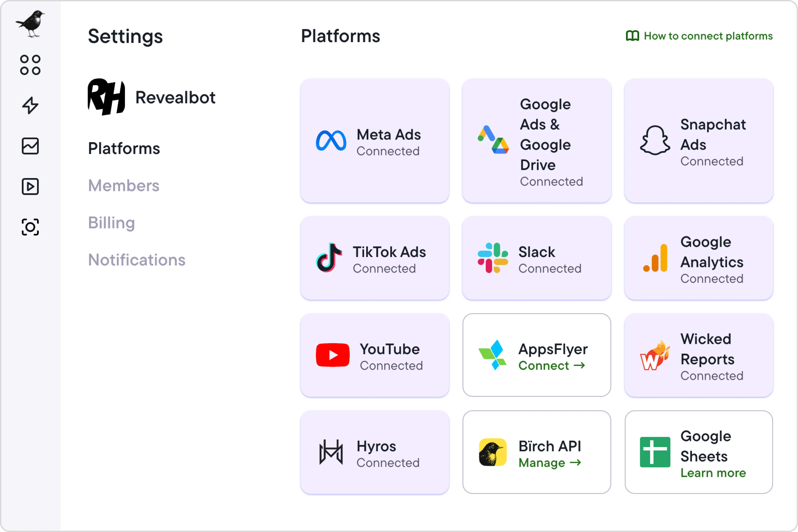
Task: Click the Slack logo icon
Action: 493,258
